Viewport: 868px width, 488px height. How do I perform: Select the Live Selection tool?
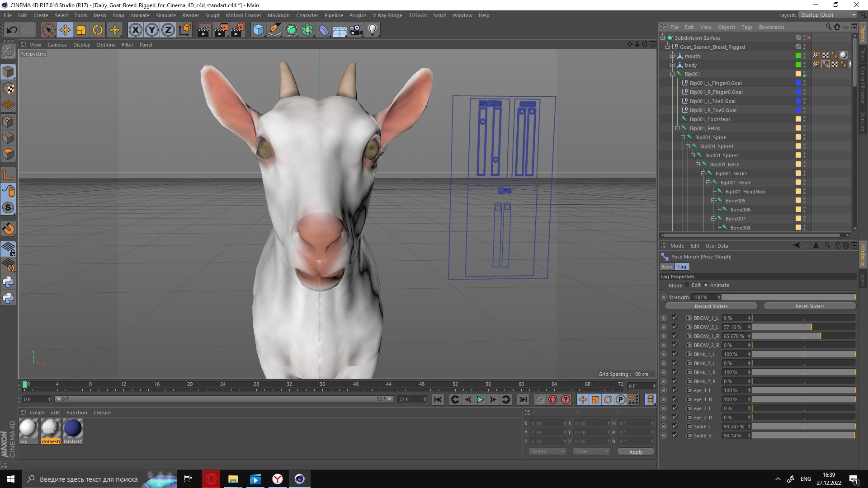point(48,30)
